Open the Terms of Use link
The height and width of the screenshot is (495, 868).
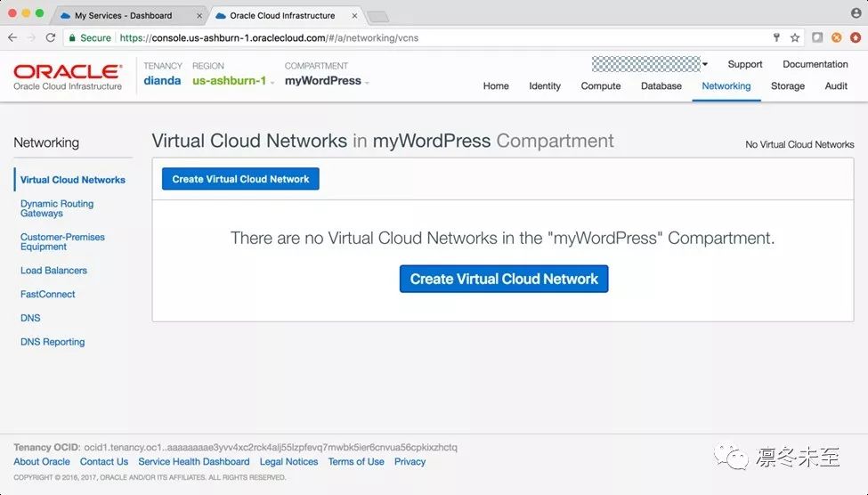356,461
